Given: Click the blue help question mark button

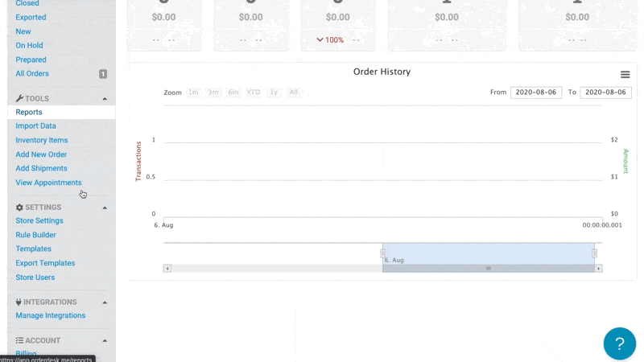Looking at the screenshot, I should pos(619,343).
